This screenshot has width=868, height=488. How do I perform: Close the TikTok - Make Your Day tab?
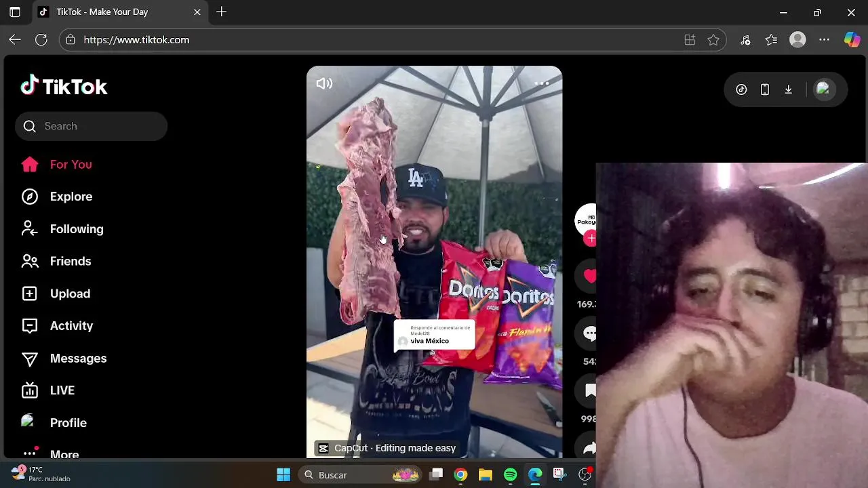coord(197,12)
